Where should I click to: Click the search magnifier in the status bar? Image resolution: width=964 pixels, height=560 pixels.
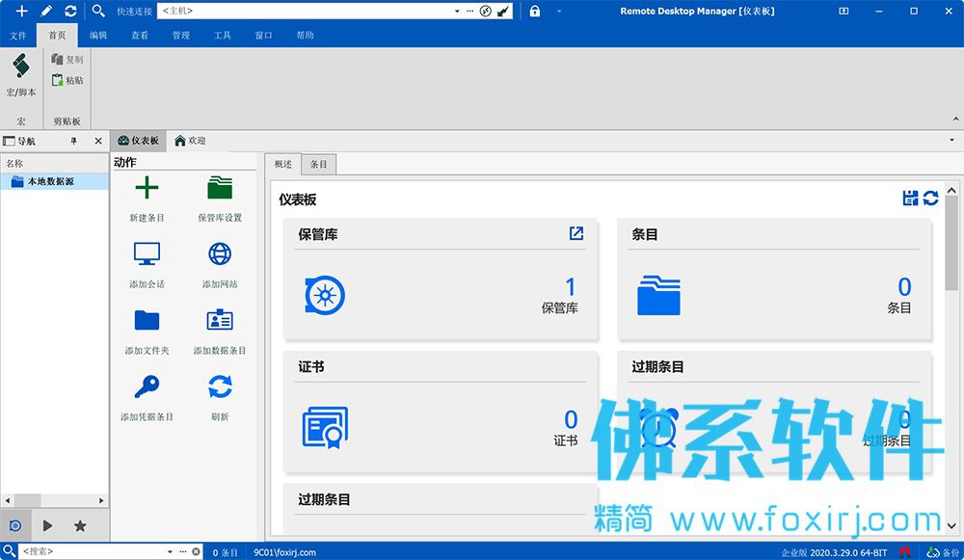click(x=9, y=551)
